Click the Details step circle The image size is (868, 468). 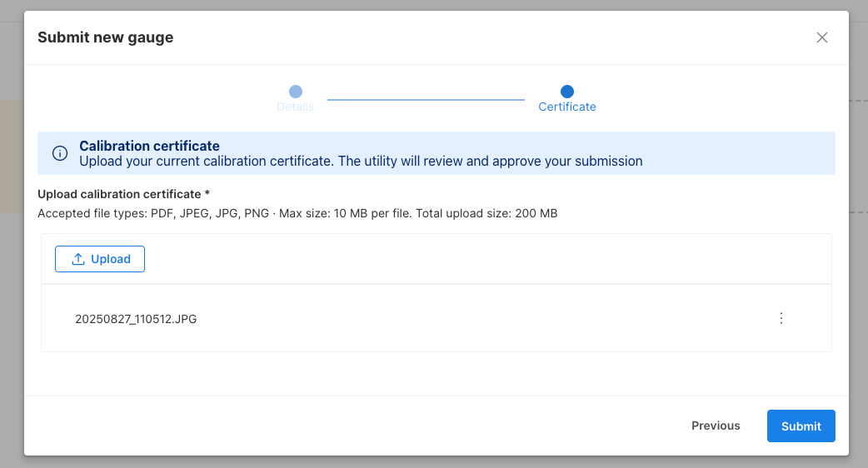tap(295, 92)
